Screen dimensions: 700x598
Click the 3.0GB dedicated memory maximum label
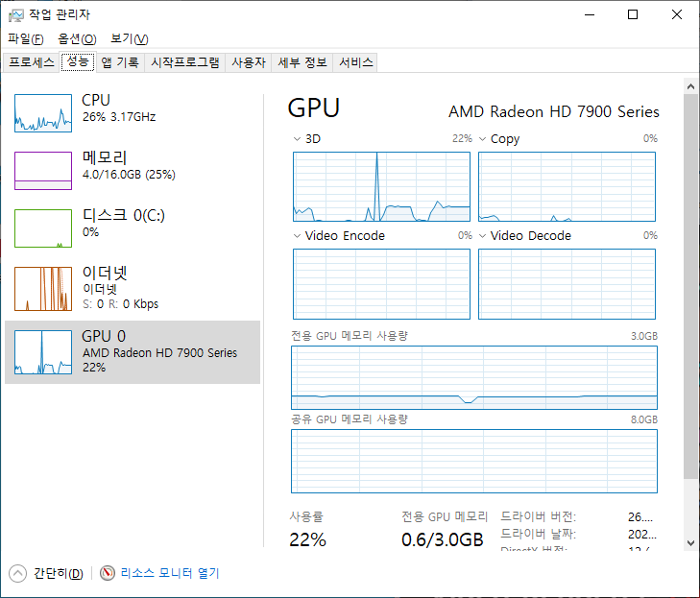[x=644, y=336]
